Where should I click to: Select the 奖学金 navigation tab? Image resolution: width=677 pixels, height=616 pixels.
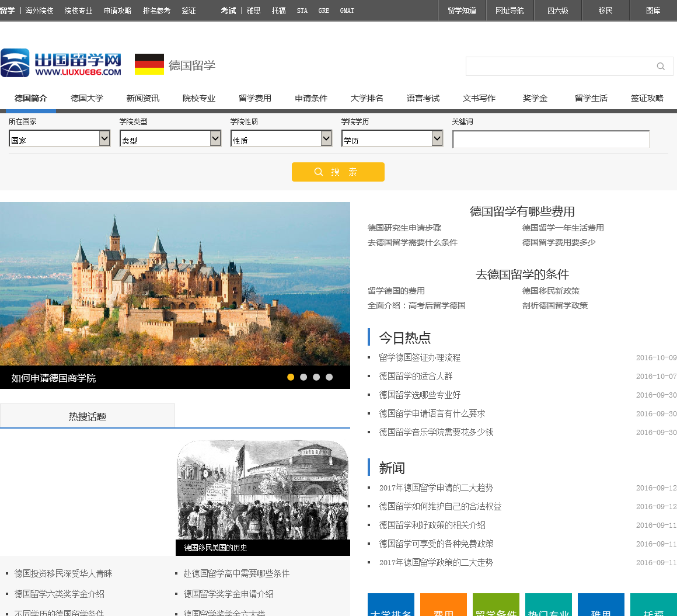point(535,98)
